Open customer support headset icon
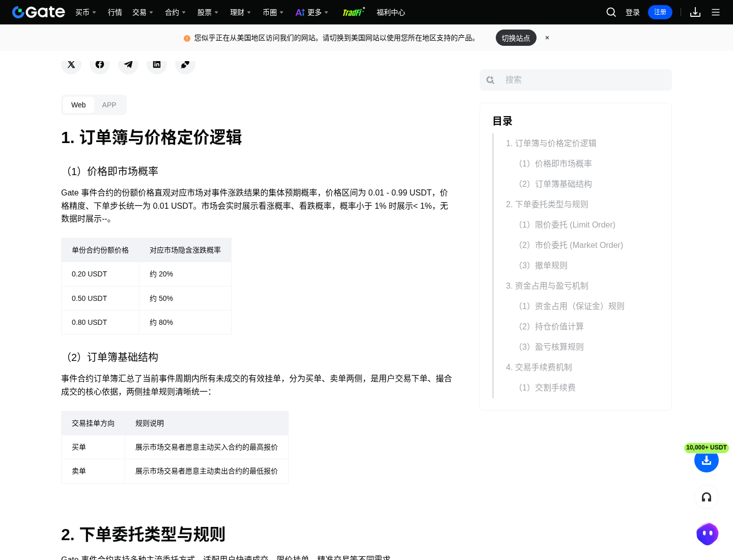733x560 pixels. pyautogui.click(x=707, y=497)
